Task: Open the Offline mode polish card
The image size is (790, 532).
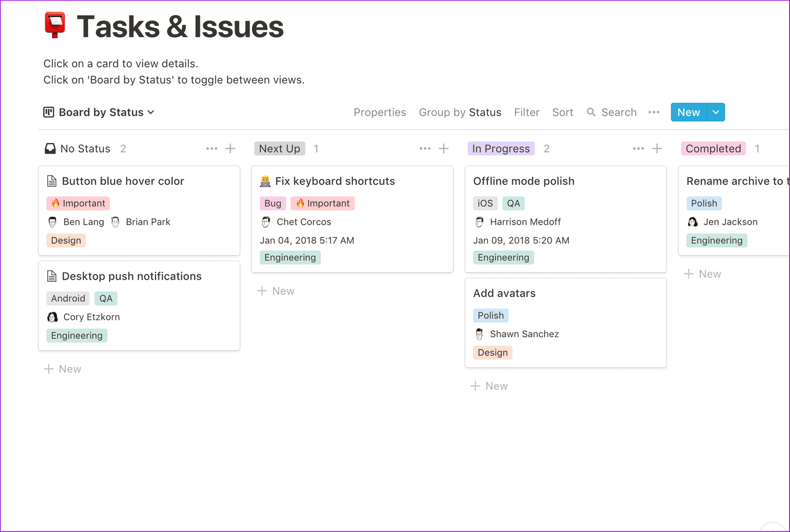Action: tap(566, 219)
